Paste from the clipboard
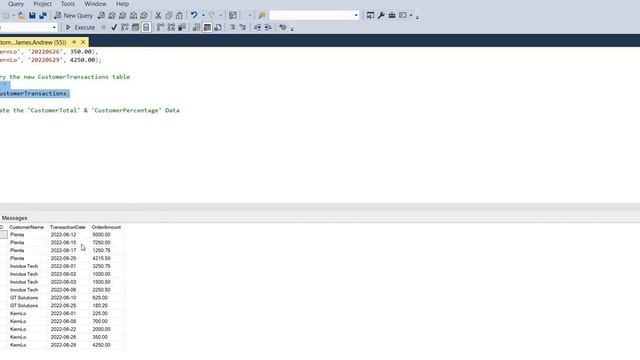This screenshot has width=640, height=360. pyautogui.click(x=179, y=16)
